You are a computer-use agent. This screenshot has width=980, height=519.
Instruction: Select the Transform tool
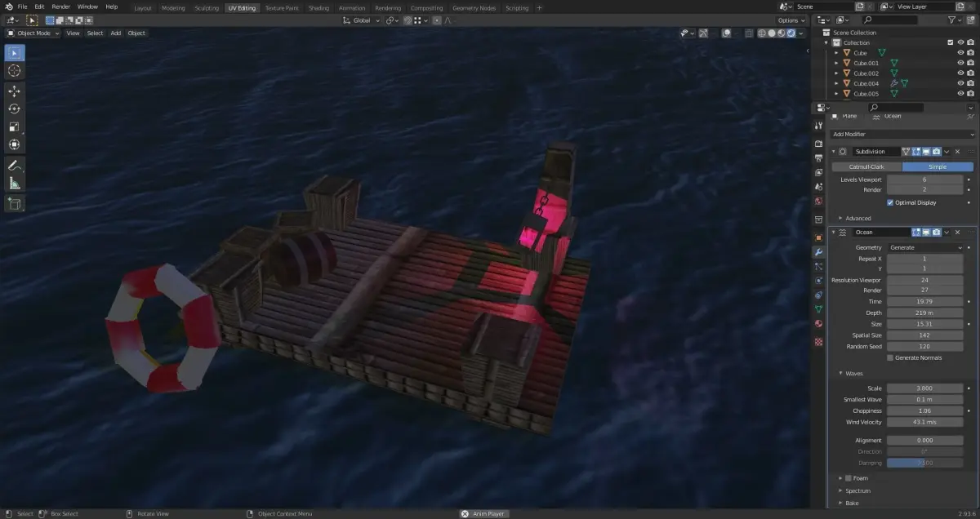coord(15,145)
